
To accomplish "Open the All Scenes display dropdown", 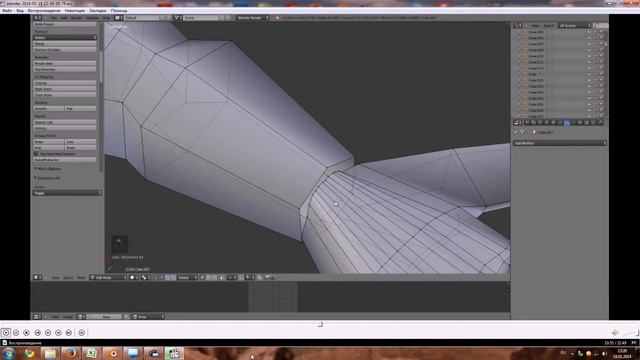I will [x=575, y=26].
